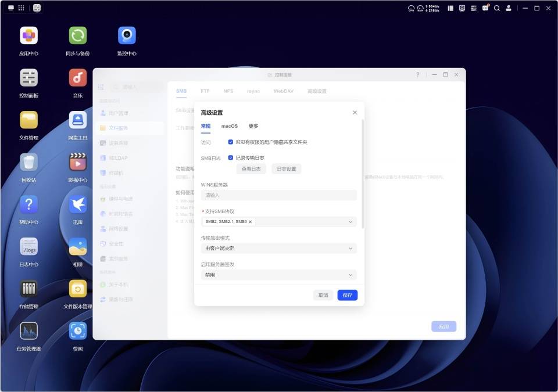This screenshot has height=392, width=558.
Task: Uncheck 对没有权限的用户隐藏共享文件夹 checkbox
Action: tap(231, 142)
